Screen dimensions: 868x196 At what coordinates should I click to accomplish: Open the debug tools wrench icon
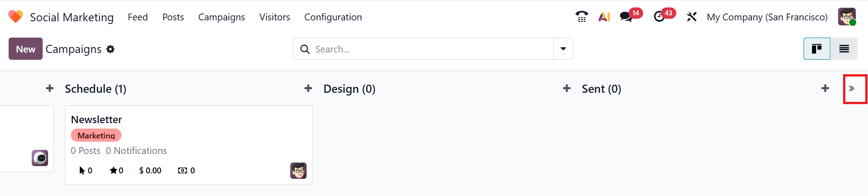(x=692, y=17)
